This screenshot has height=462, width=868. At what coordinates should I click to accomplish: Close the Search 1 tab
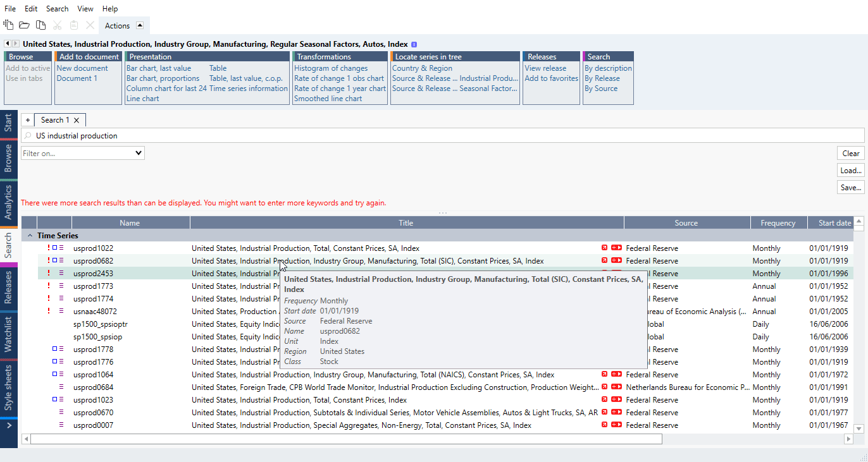click(x=77, y=120)
